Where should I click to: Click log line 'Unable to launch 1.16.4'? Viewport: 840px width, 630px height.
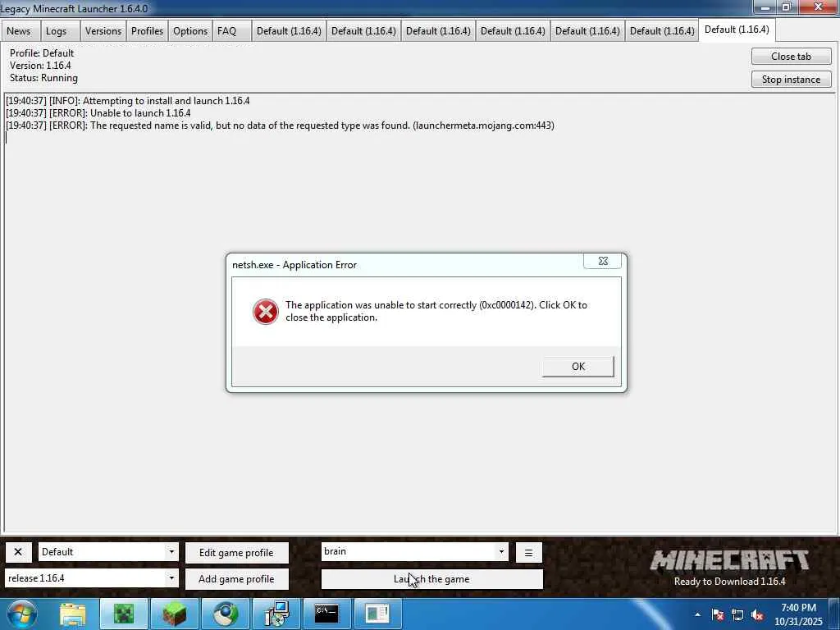(98, 113)
